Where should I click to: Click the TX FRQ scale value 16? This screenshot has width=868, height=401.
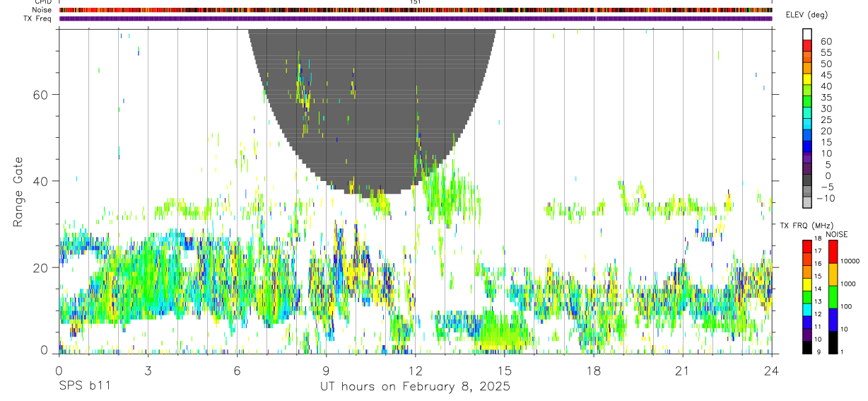tap(817, 263)
